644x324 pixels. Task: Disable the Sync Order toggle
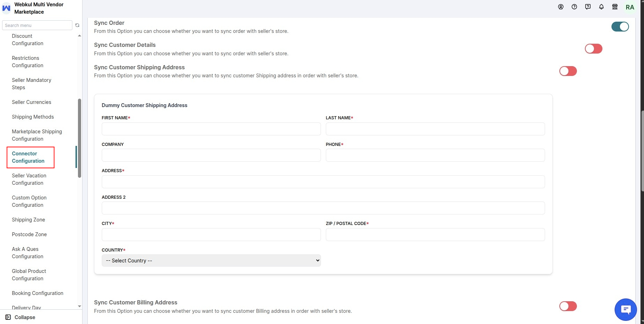pyautogui.click(x=620, y=27)
